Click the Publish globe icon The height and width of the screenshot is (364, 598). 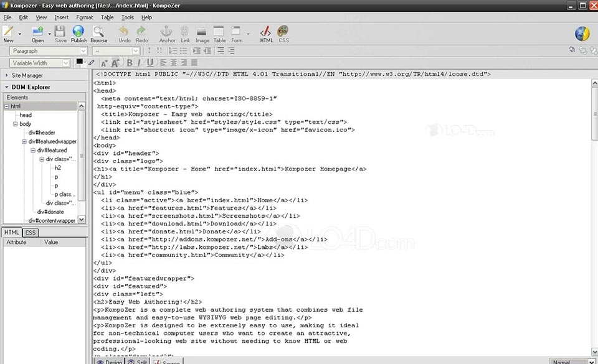pyautogui.click(x=78, y=31)
